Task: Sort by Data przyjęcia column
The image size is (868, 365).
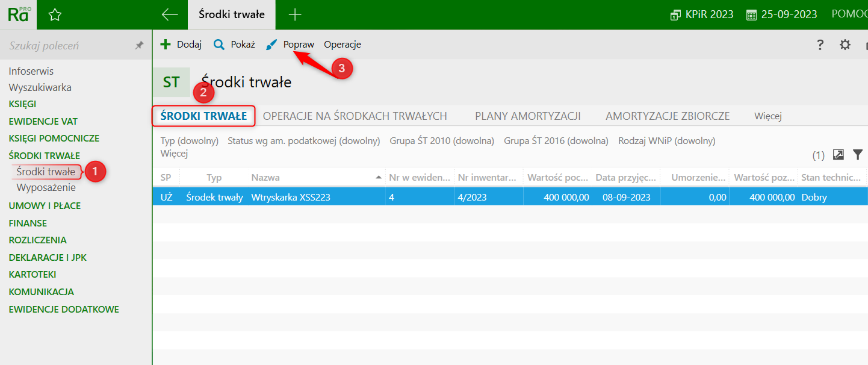Action: 626,177
